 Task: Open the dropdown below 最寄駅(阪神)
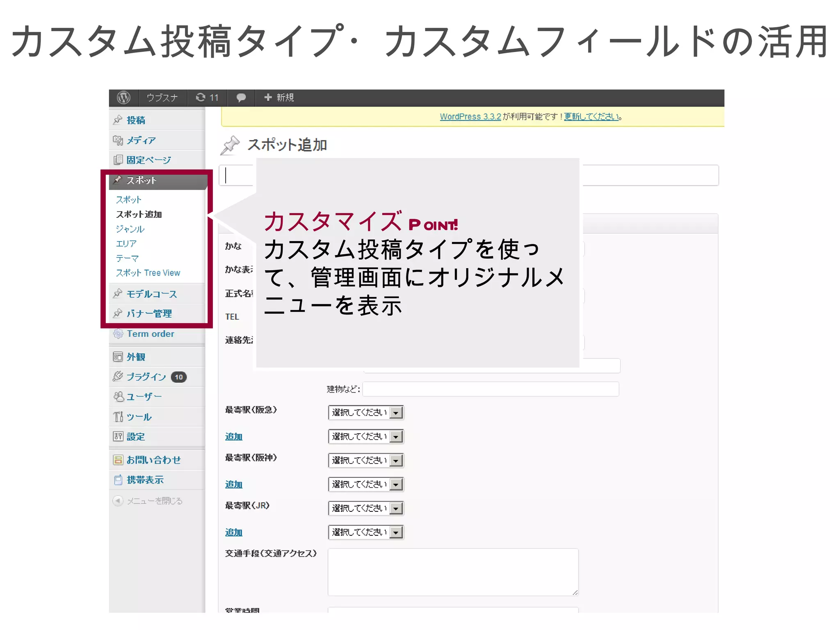366,484
